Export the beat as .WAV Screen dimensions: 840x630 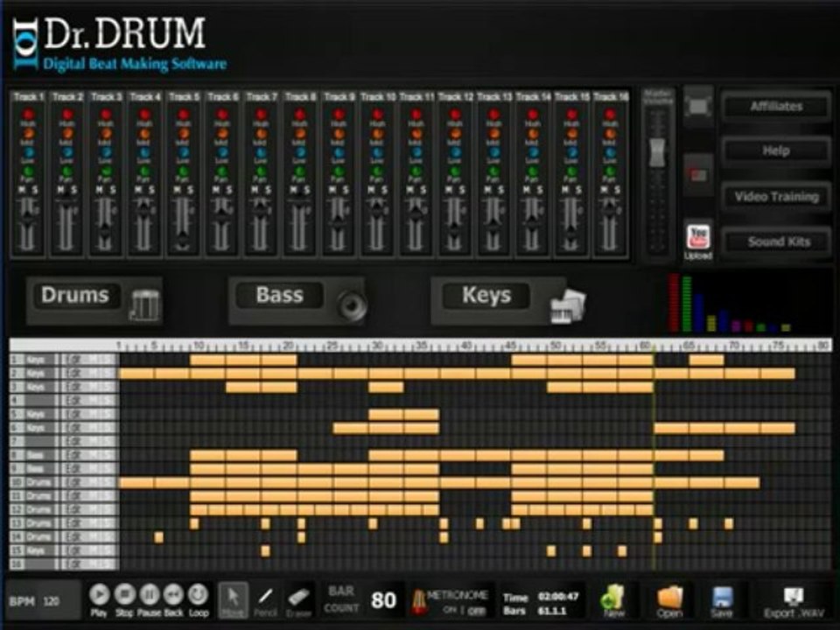click(x=794, y=602)
